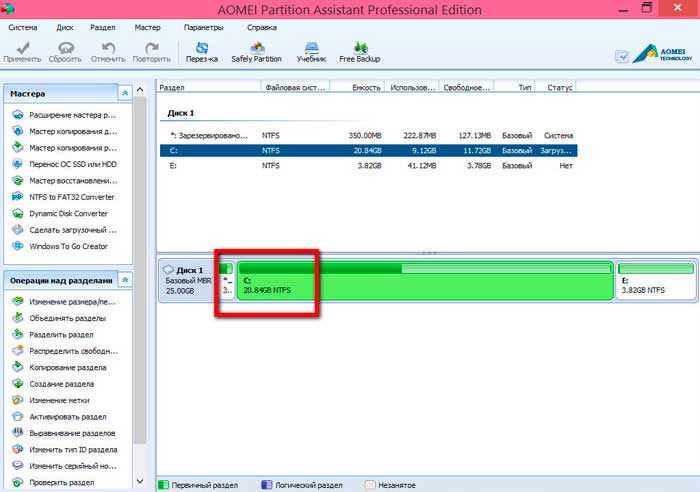Open Мастер восстановления wizard
The width and height of the screenshot is (700, 492).
coord(65,181)
